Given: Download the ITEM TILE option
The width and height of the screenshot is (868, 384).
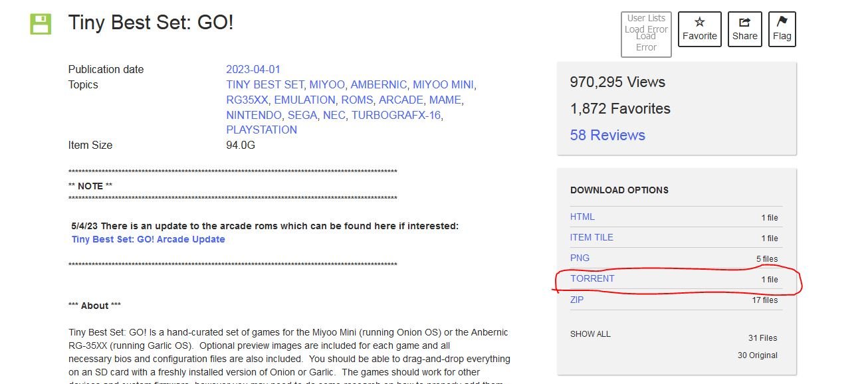Looking at the screenshot, I should pyautogui.click(x=592, y=237).
